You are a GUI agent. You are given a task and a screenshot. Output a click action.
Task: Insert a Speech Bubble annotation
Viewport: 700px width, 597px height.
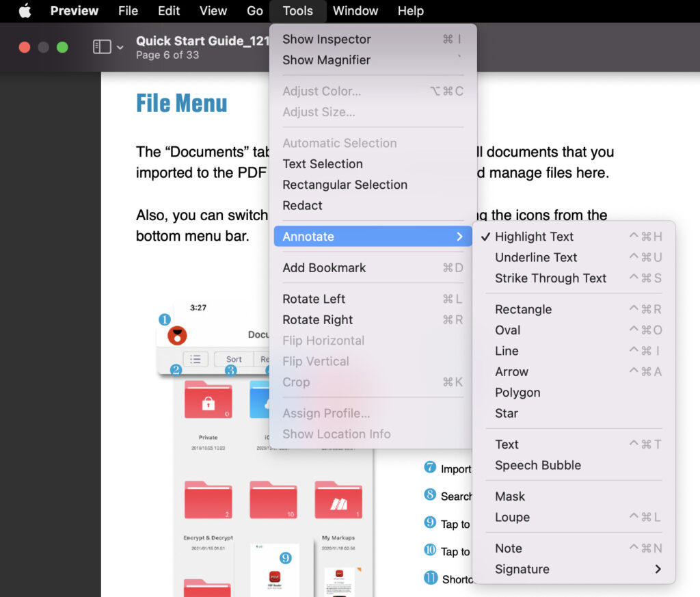[574, 465]
